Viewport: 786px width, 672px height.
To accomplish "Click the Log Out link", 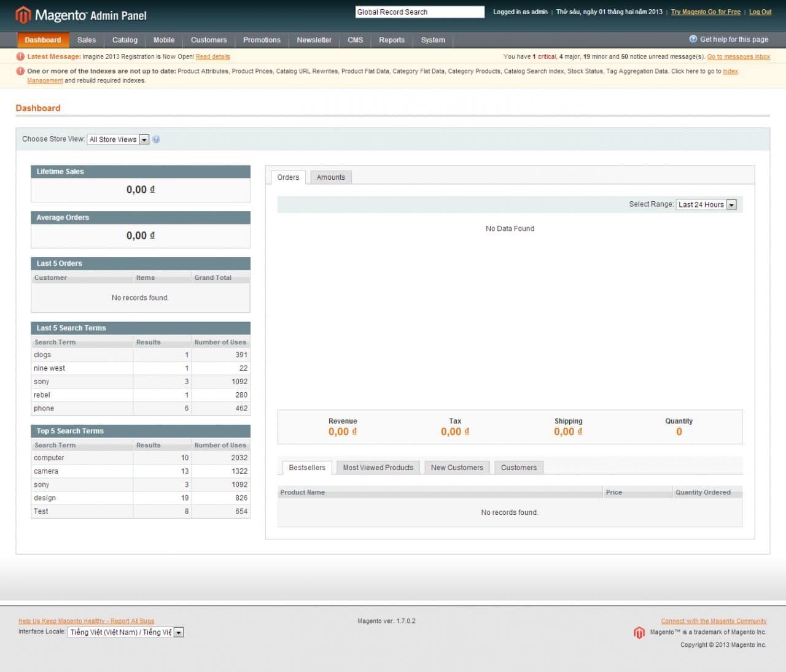I will point(760,12).
